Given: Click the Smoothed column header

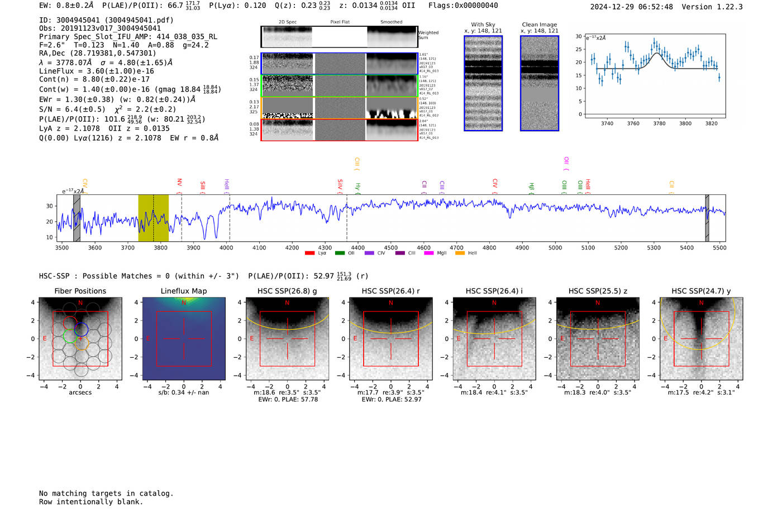Looking at the screenshot, I should click(x=392, y=22).
